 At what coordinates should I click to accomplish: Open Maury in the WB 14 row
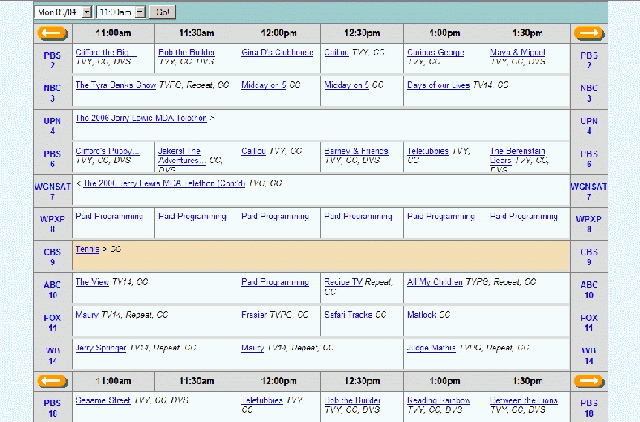click(x=253, y=348)
